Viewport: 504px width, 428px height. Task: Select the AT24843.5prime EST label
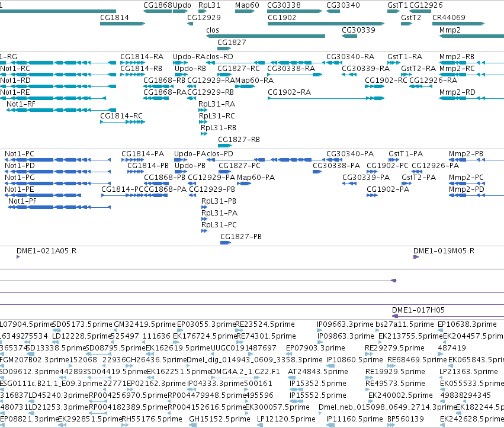coord(318,372)
